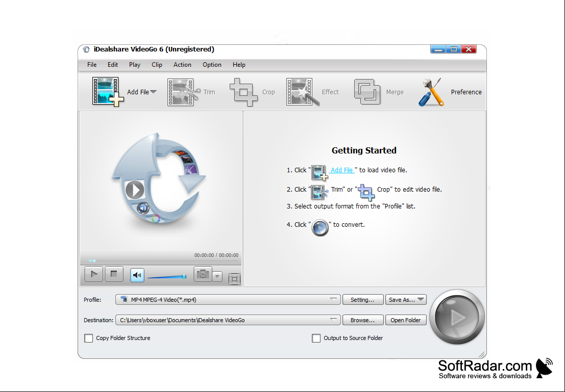Click the Merge toolbar icon
This screenshot has width=565, height=392.
[367, 92]
